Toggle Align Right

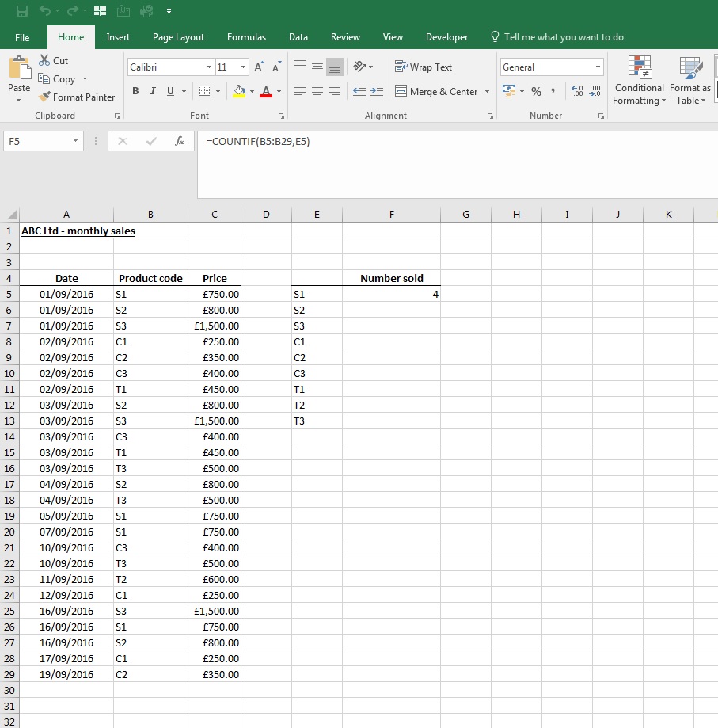[335, 91]
